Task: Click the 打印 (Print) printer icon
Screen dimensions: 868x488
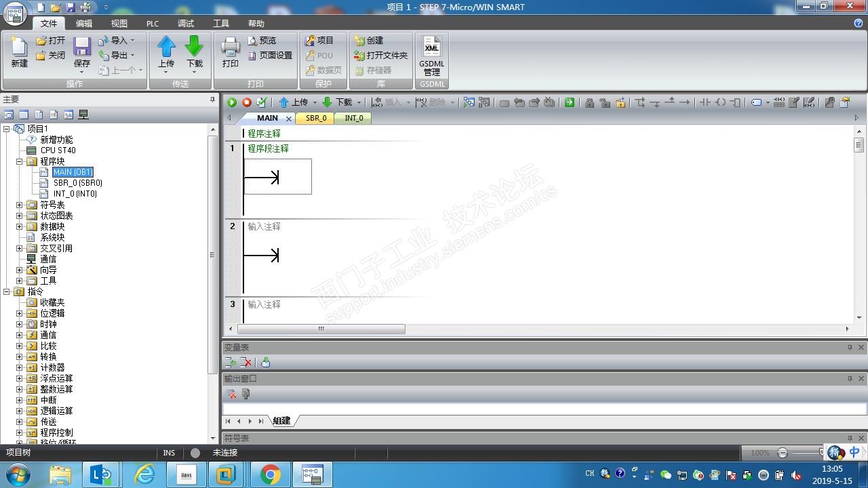Action: [231, 47]
